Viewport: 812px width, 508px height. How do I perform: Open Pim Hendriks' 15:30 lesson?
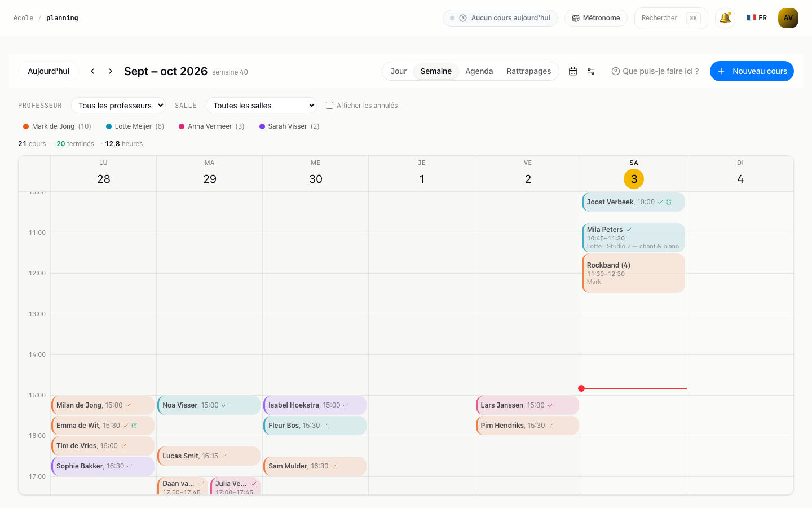[x=527, y=426]
